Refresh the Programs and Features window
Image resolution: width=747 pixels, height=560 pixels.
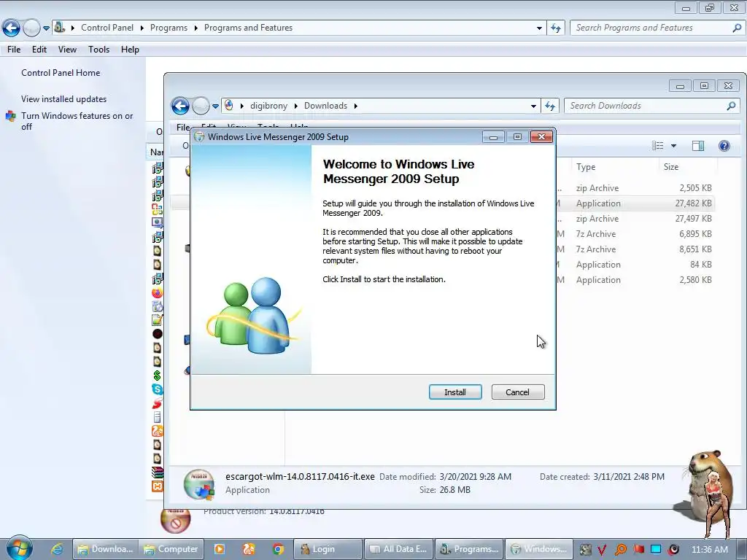click(x=555, y=28)
